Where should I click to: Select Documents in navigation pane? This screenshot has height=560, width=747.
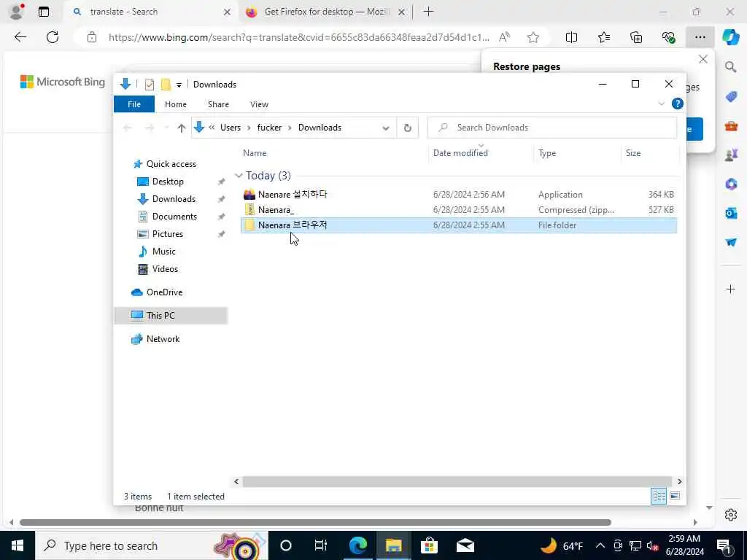tap(174, 216)
